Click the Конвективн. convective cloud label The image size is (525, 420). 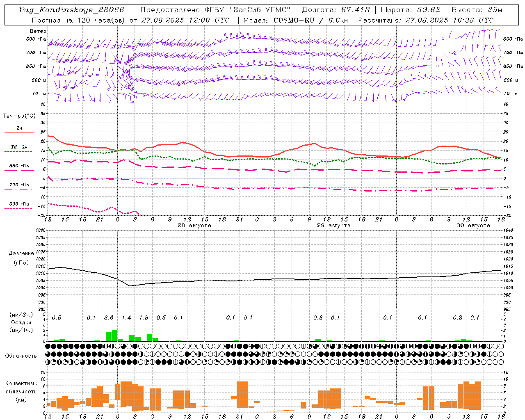21,383
